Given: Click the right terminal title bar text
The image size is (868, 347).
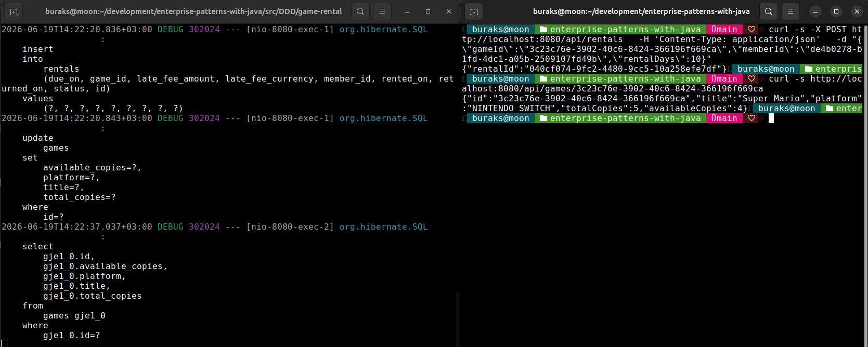Looking at the screenshot, I should coord(641,11).
